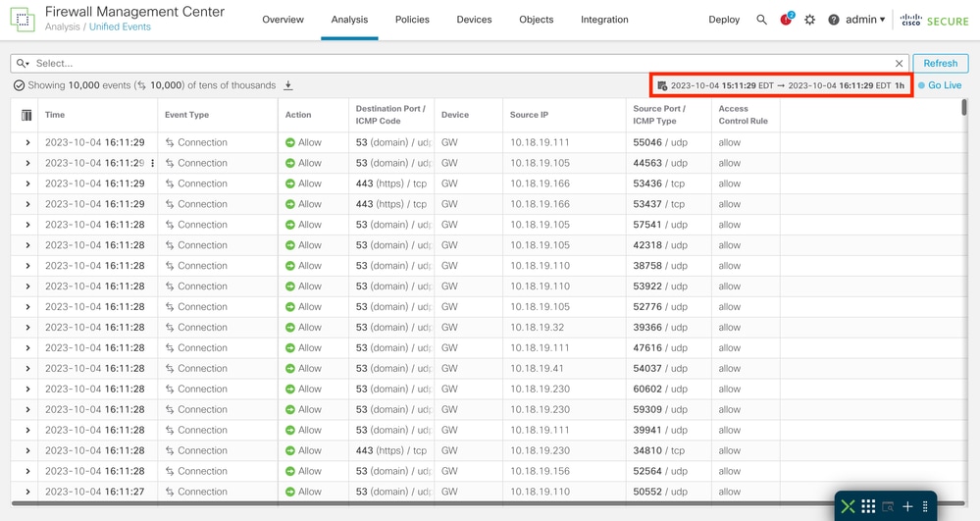The height and width of the screenshot is (521, 980).
Task: Open the red notifications alert icon
Action: click(x=786, y=19)
